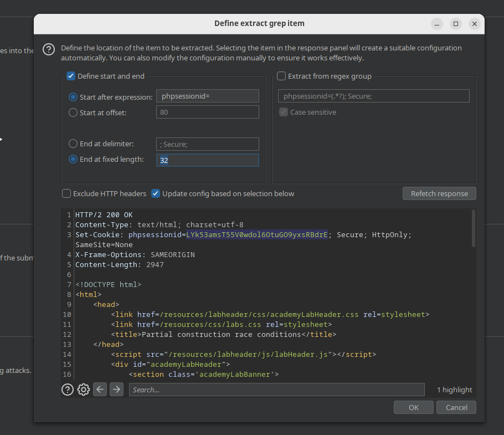Go to previous search match arrow
The image size is (504, 435).
(x=100, y=390)
